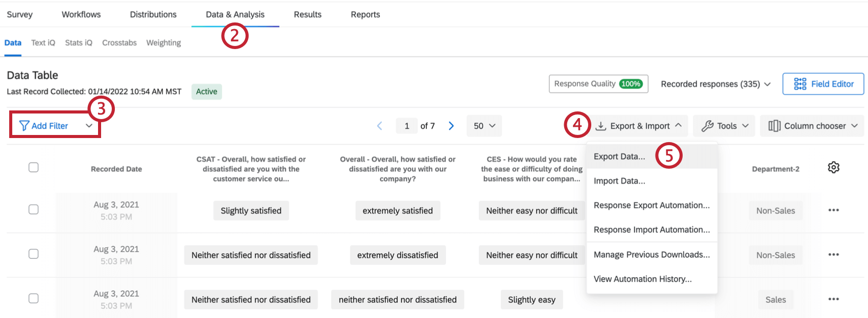The image size is (868, 318).
Task: Choose Manage Previous Downloads option
Action: [652, 255]
